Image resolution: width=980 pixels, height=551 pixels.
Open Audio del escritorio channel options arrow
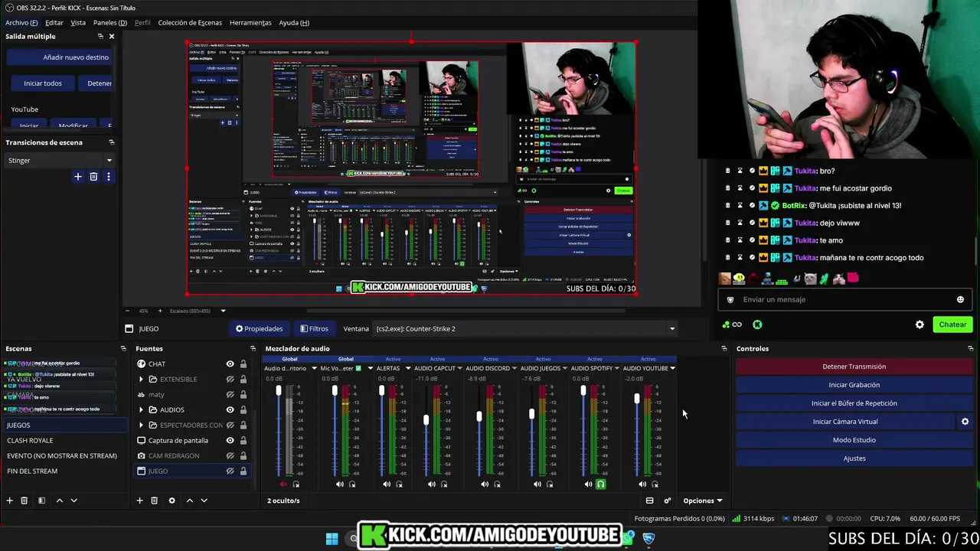314,368
